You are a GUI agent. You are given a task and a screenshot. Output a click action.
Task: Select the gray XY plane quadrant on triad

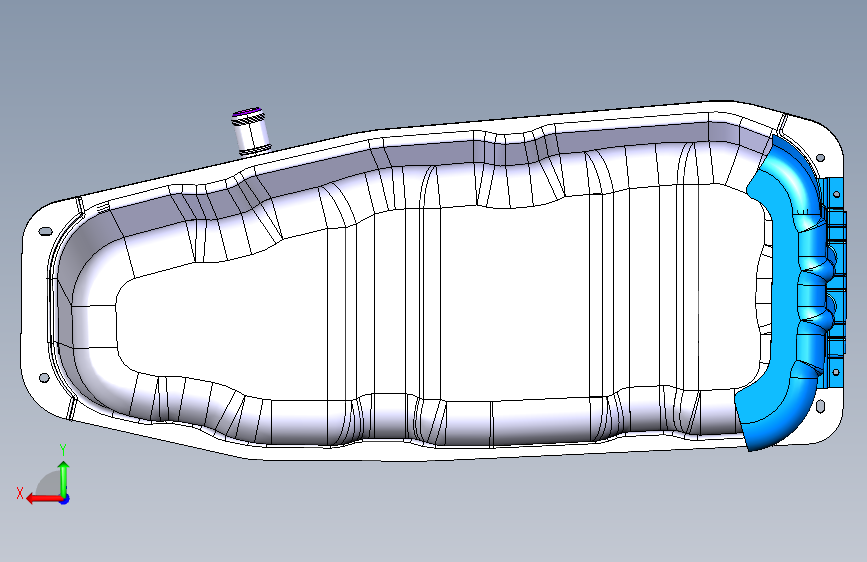(x=48, y=484)
